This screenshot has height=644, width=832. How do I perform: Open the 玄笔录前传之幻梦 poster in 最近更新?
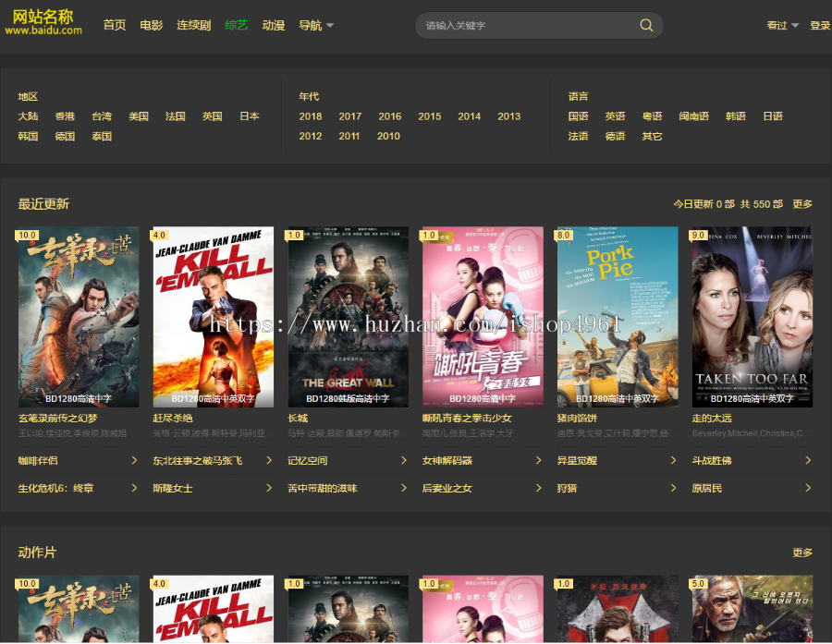[79, 317]
